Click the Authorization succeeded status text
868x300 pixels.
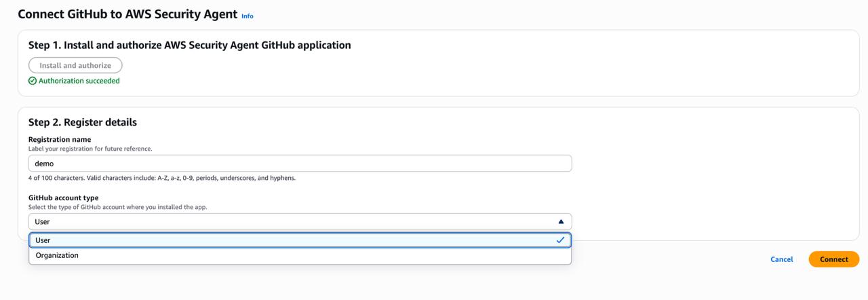point(79,81)
